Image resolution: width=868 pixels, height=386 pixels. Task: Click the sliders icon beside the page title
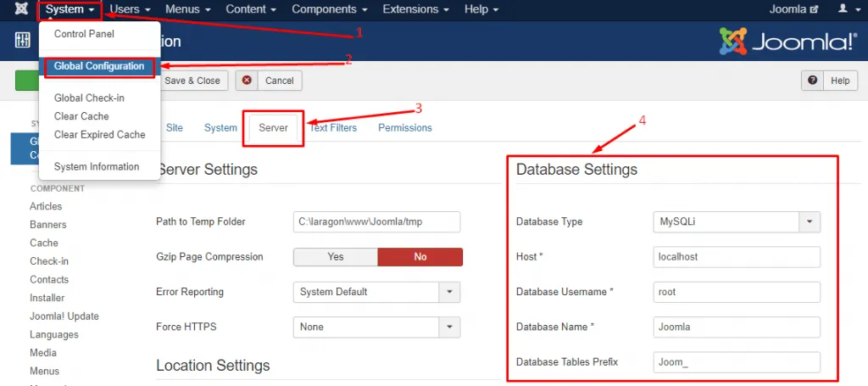point(23,41)
